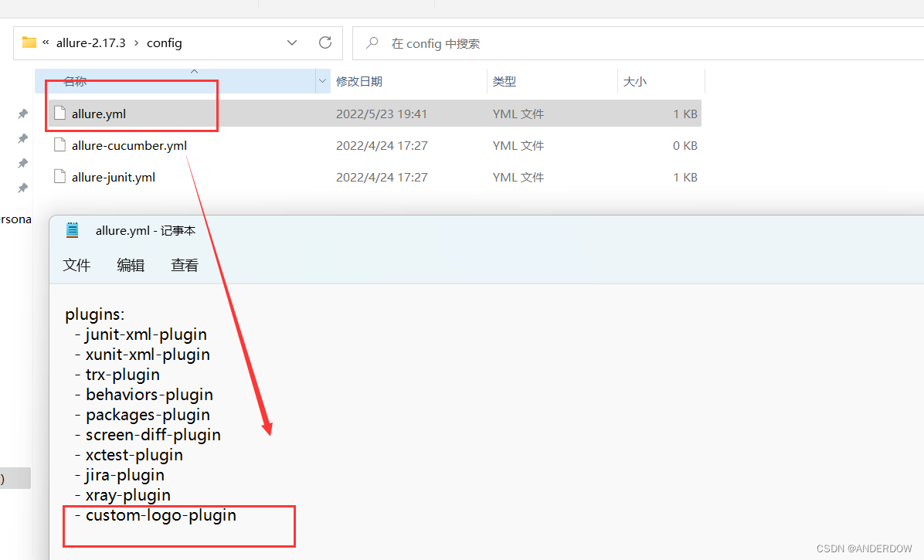Click the screen-diff-plugin line
Viewport: 924px width, 560px height.
148,435
